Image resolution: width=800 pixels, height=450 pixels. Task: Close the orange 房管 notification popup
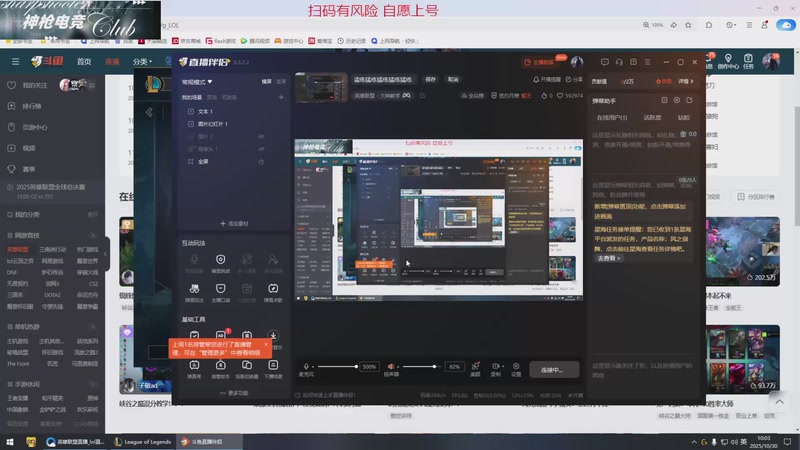[266, 344]
